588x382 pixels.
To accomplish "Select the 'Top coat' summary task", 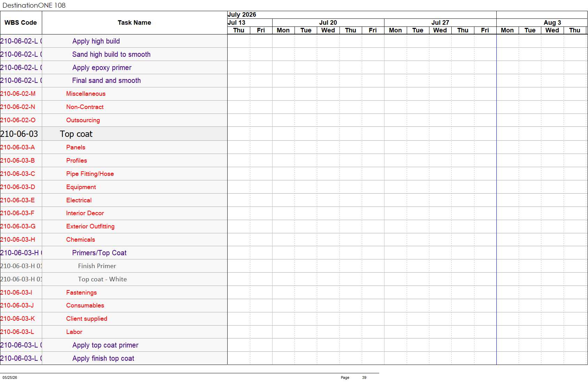I will pos(76,134).
